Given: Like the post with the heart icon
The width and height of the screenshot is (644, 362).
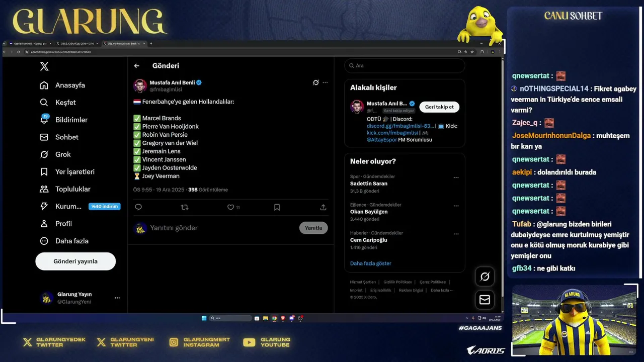Looking at the screenshot, I should (230, 207).
